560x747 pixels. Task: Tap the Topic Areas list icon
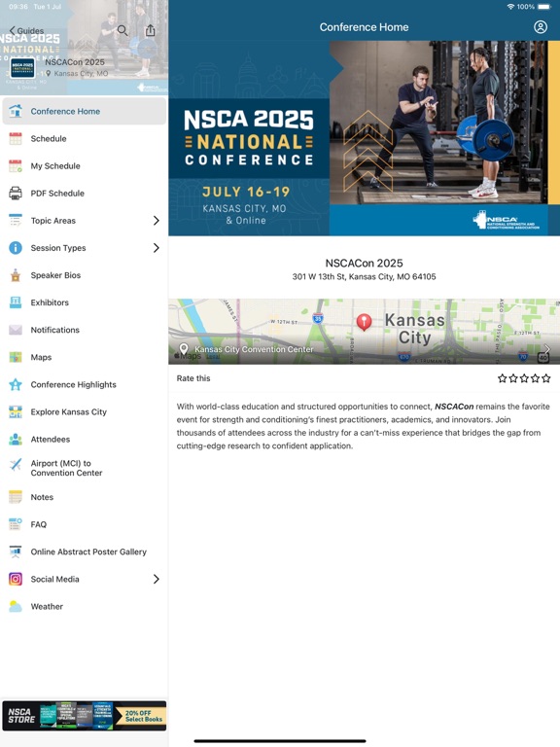pos(16,221)
